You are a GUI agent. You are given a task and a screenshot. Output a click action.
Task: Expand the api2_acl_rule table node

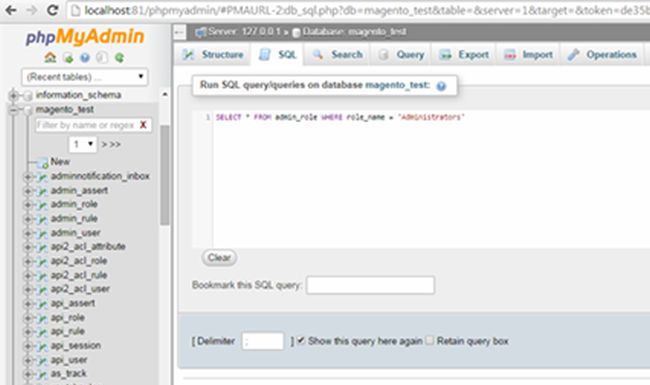[28, 276]
